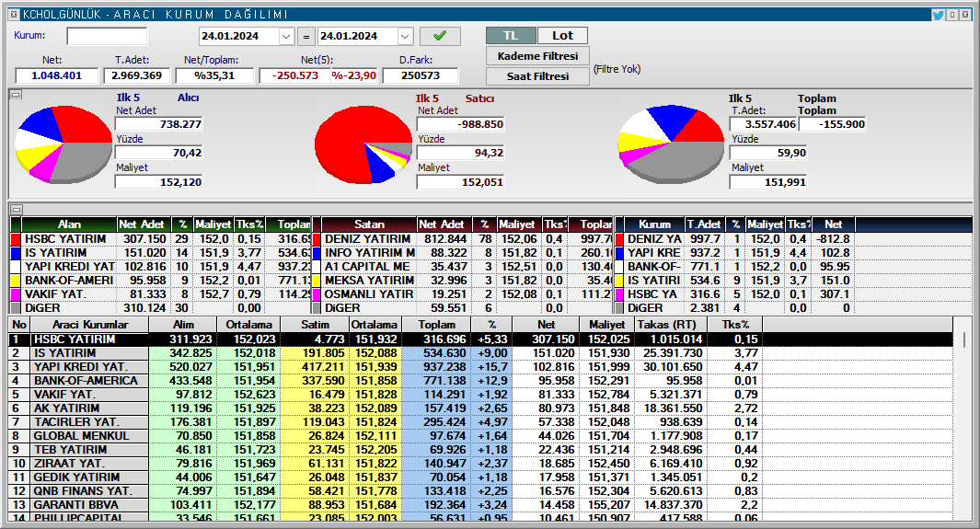
Task: Collapse the pie charts panel via its small minus icon
Action: pyautogui.click(x=17, y=95)
